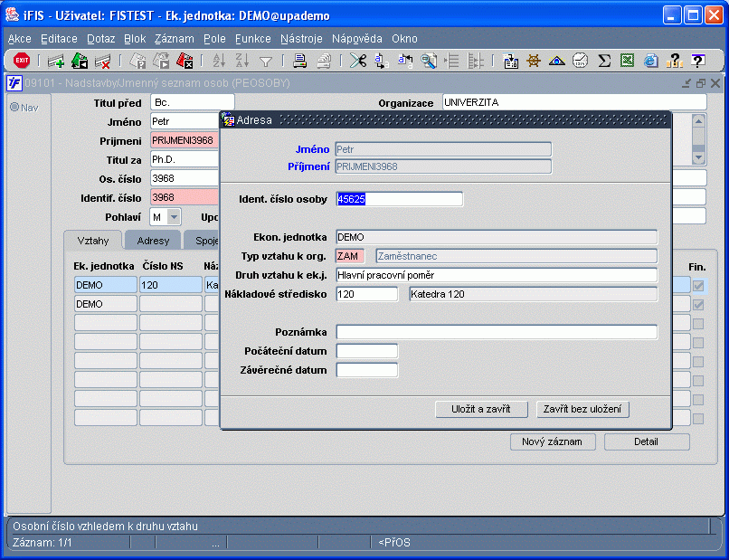
Task: Click the duplicate record toolbar icon
Action: click(x=80, y=61)
